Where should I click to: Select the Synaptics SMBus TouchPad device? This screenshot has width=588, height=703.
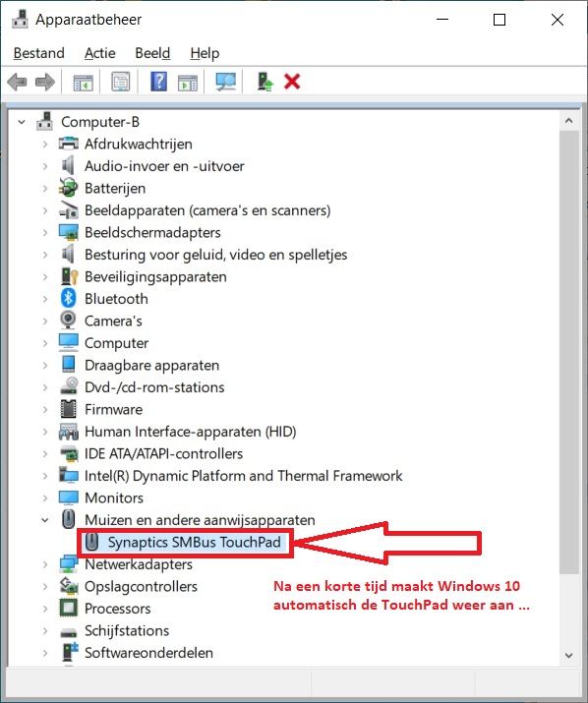pos(194,542)
